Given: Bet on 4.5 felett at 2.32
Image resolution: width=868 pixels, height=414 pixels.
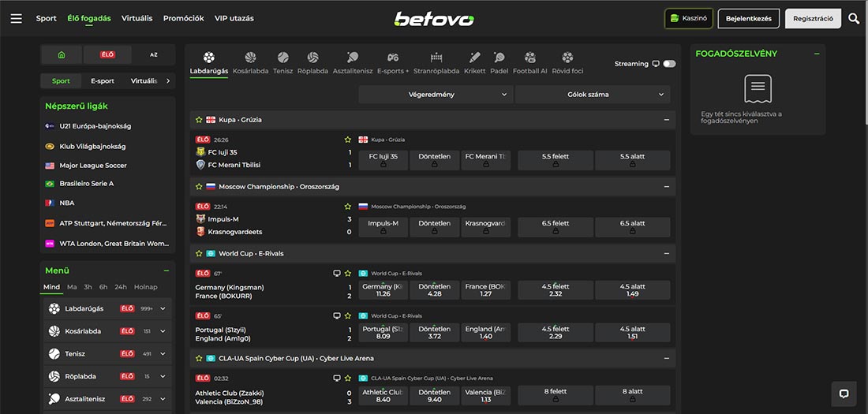Looking at the screenshot, I should pyautogui.click(x=556, y=290).
